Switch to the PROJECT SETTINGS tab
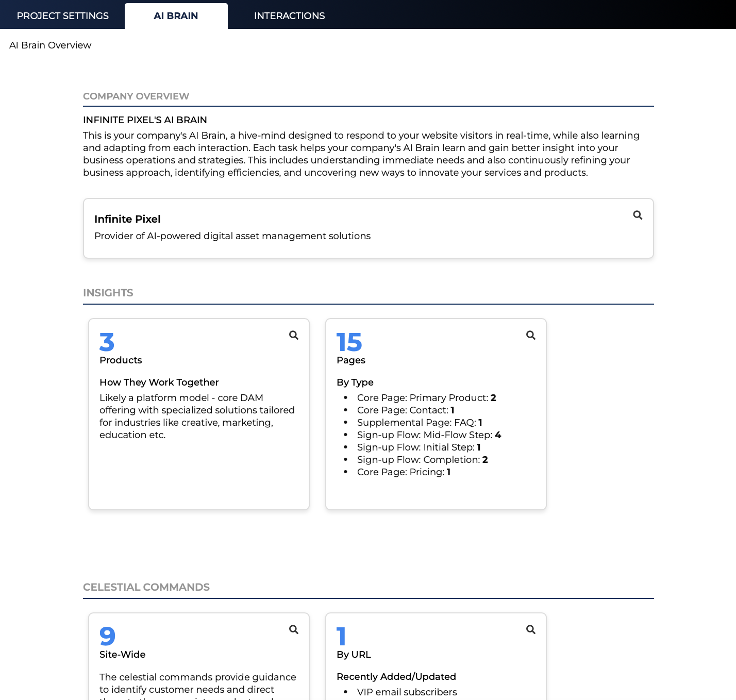This screenshot has width=736, height=700. coord(62,15)
